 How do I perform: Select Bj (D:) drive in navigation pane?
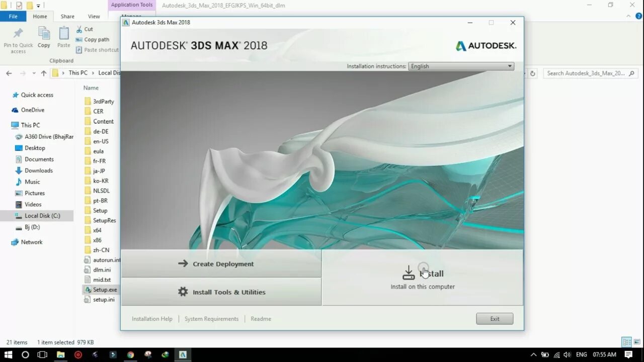(32, 227)
